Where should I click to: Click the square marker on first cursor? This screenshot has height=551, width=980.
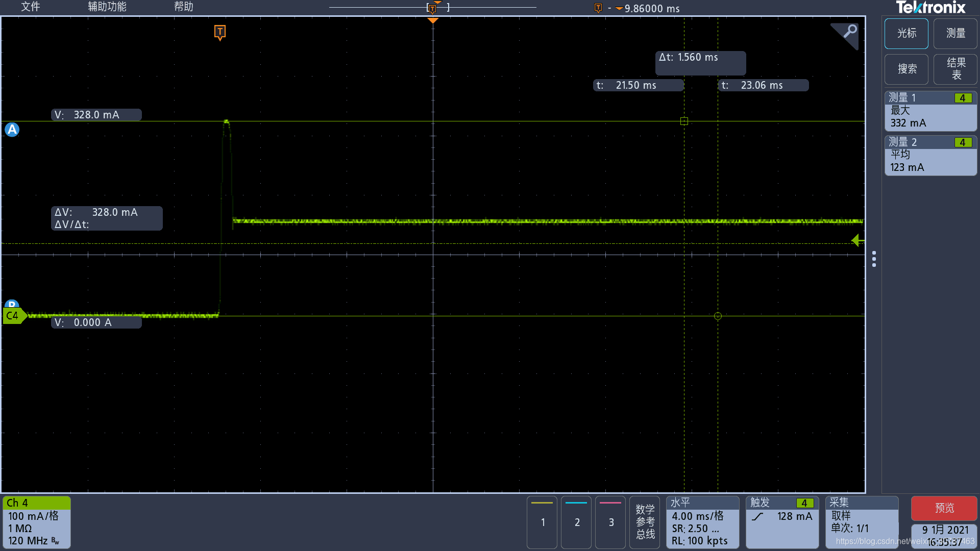point(684,121)
